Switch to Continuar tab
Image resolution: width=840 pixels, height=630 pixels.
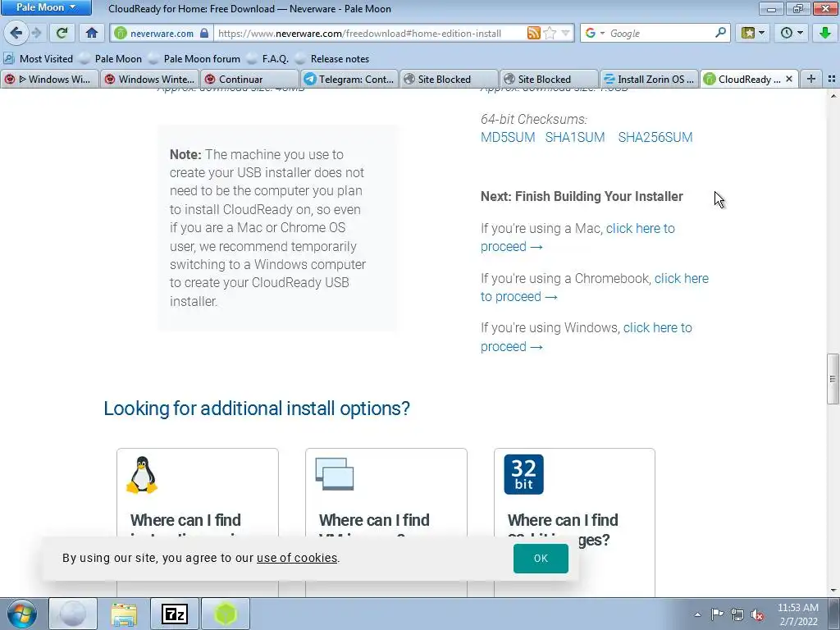[249, 79]
